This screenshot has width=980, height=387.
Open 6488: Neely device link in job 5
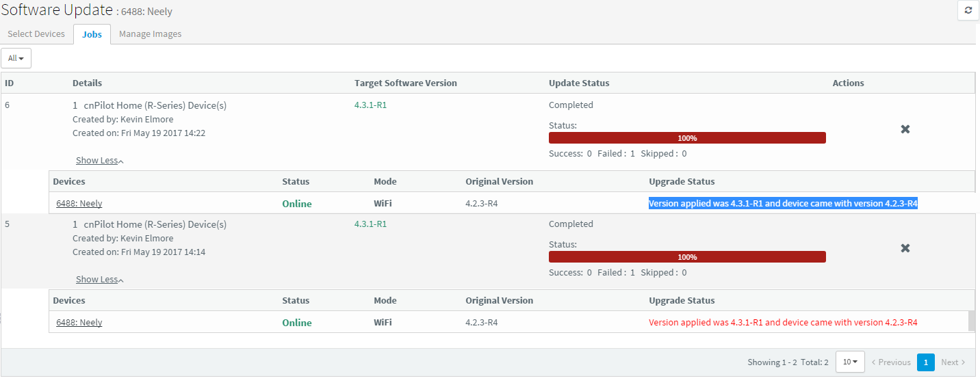(79, 323)
